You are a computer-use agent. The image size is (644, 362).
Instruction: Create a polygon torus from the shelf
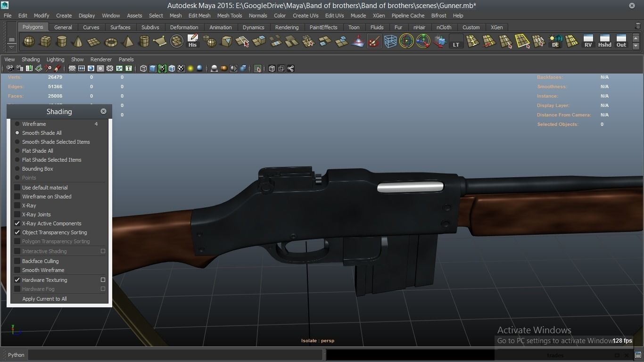point(111,41)
